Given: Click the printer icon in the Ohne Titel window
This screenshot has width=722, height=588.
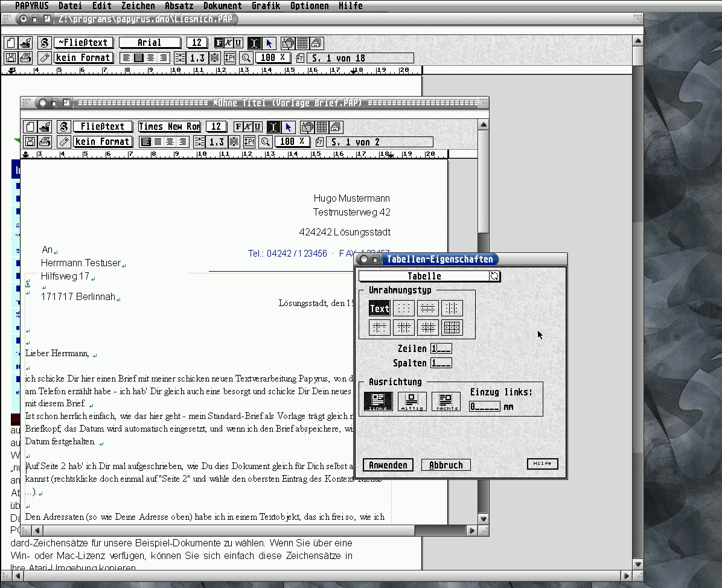Looking at the screenshot, I should (43, 142).
